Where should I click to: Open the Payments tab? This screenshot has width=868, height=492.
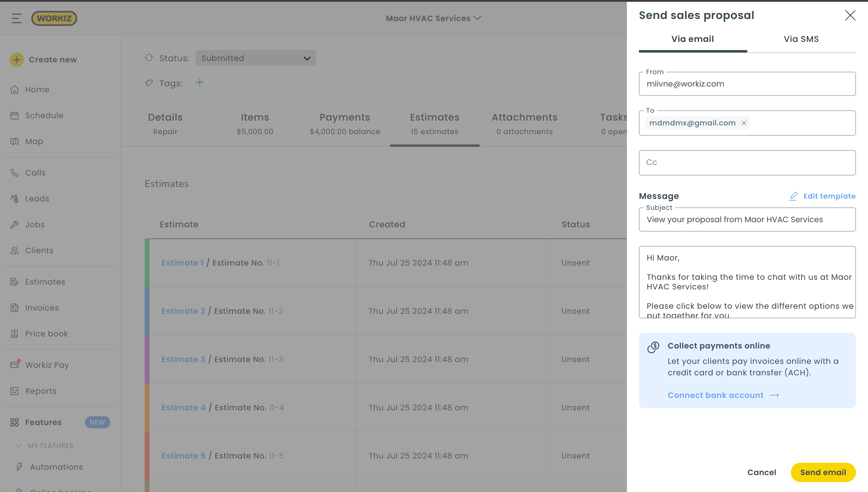tap(345, 124)
